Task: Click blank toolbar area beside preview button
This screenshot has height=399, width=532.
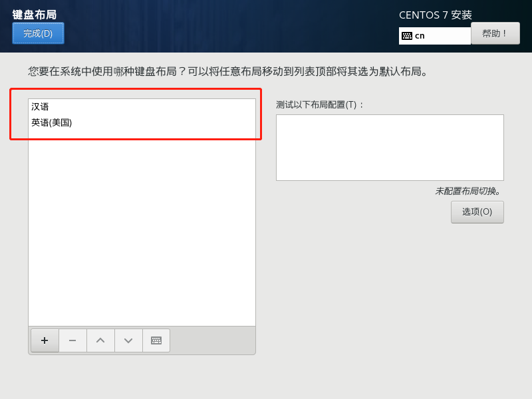Action: 212,340
